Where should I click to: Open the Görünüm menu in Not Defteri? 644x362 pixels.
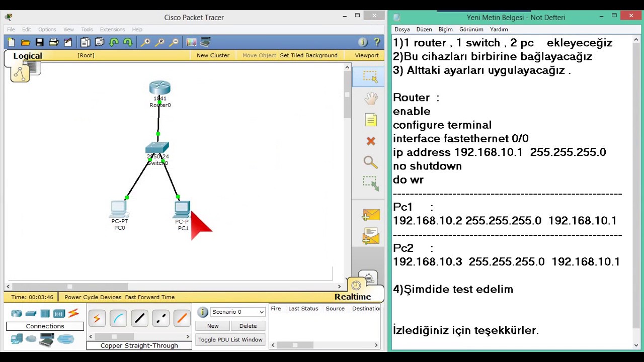[x=471, y=30]
